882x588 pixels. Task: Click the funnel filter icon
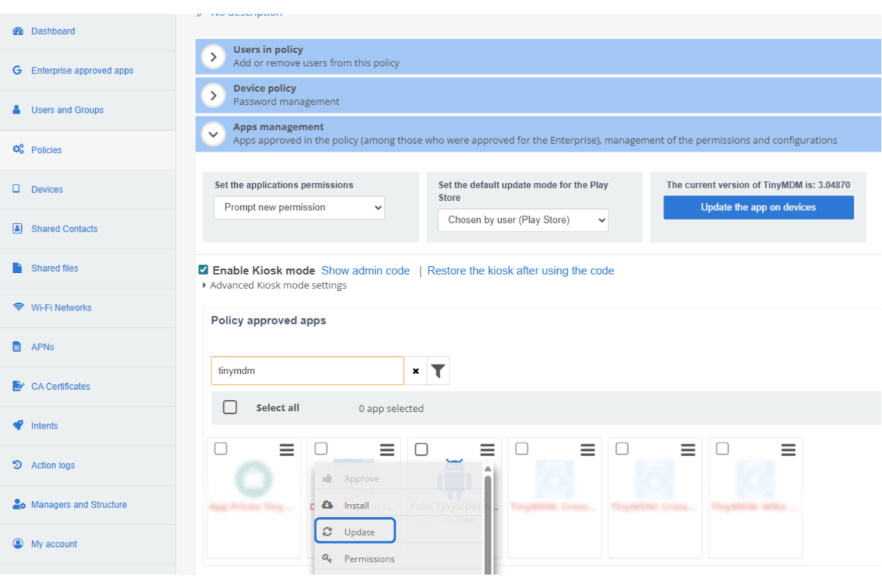pyautogui.click(x=438, y=371)
